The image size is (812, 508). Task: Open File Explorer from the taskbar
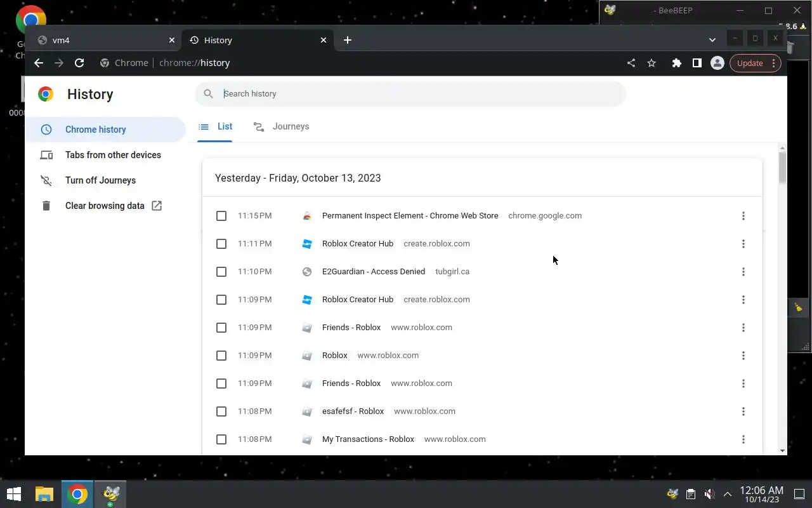point(44,494)
